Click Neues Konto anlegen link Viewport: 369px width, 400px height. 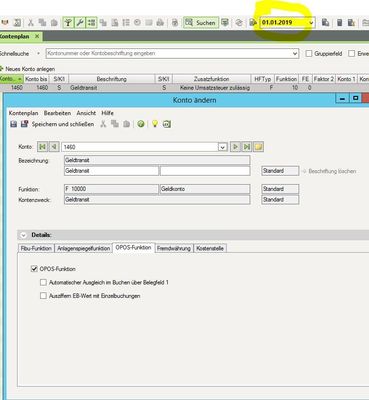tap(30, 69)
